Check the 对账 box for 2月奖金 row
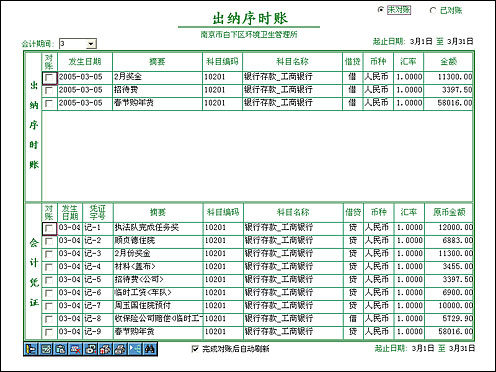The image size is (496, 372). click(x=49, y=78)
